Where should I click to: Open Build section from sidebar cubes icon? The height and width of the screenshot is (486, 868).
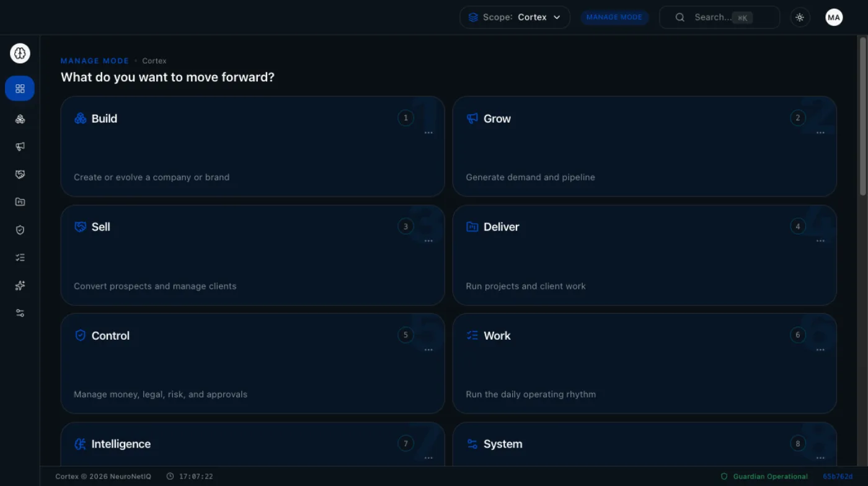(20, 119)
